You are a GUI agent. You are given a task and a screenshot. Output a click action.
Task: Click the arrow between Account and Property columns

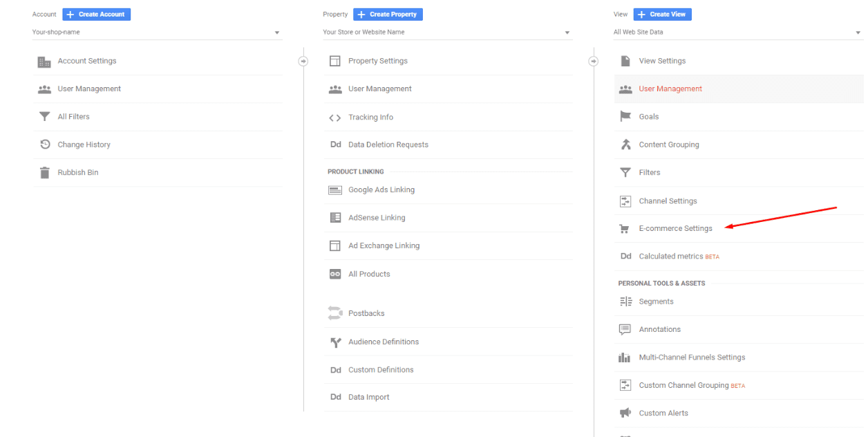pyautogui.click(x=303, y=62)
